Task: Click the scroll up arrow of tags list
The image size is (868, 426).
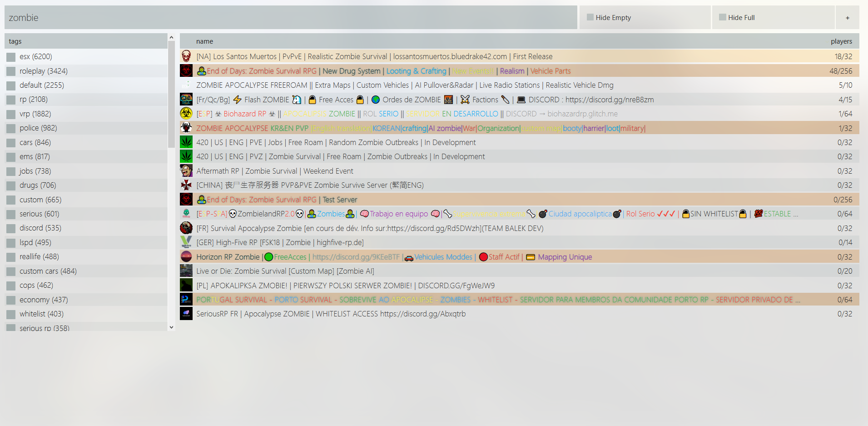Action: (x=171, y=37)
